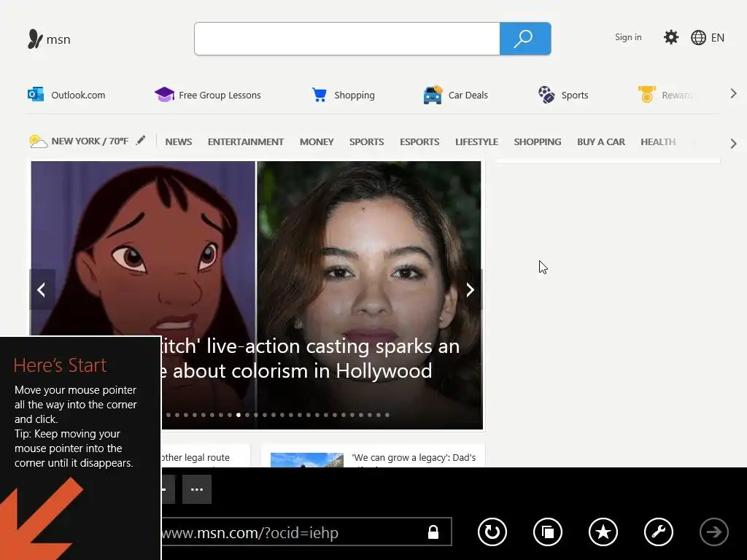Open the page tools wrench button
Screen dimensions: 747x560
click(x=659, y=532)
